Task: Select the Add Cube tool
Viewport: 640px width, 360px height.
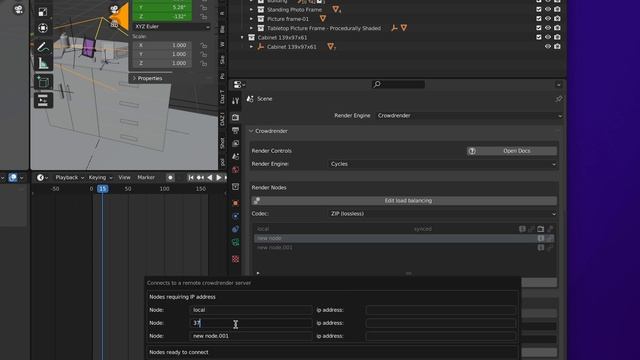Action: (43, 82)
